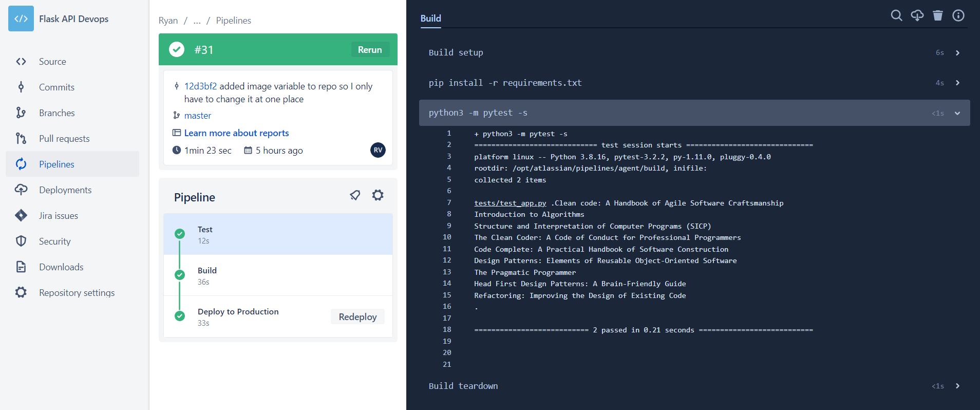This screenshot has width=980, height=410.
Task: Click the Build teardown row text
Action: click(463, 386)
